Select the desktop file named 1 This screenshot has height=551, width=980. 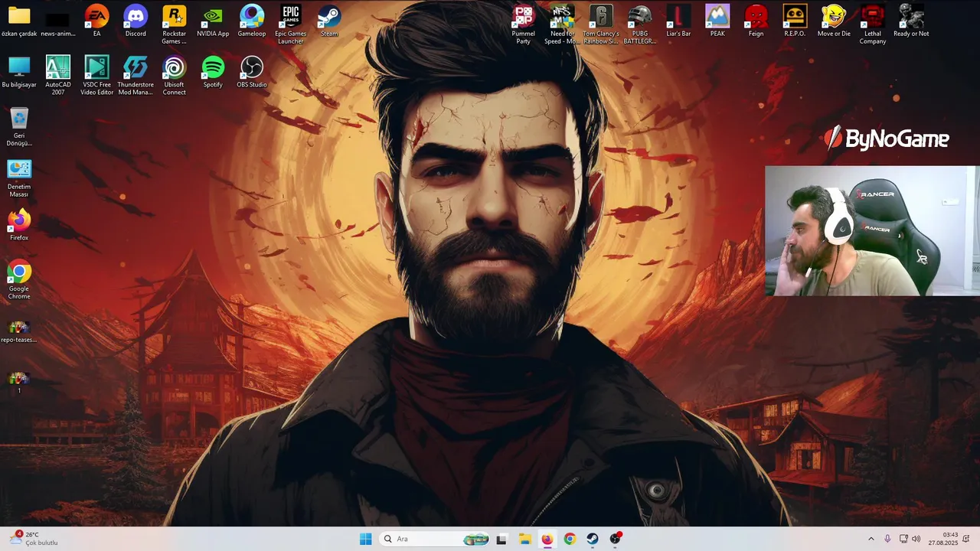click(x=19, y=383)
